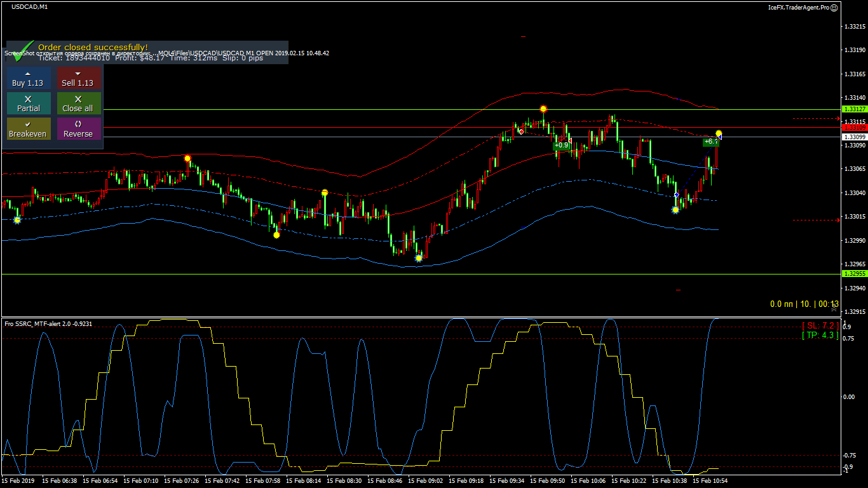Click the Breakeven button
Viewport: 868px width, 488px height.
[x=29, y=129]
